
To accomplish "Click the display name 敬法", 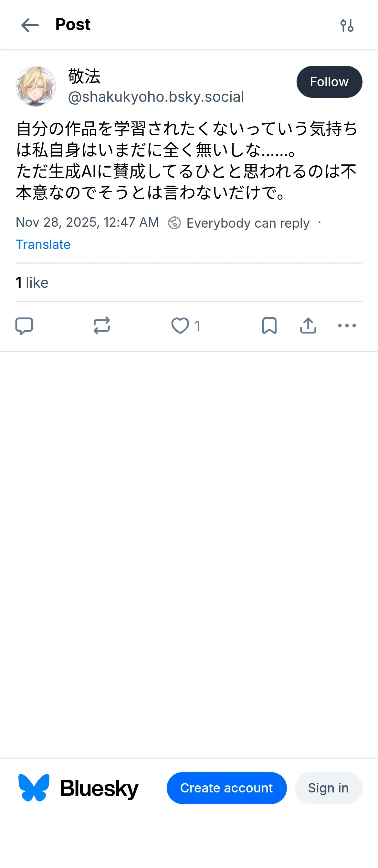I will coord(84,76).
